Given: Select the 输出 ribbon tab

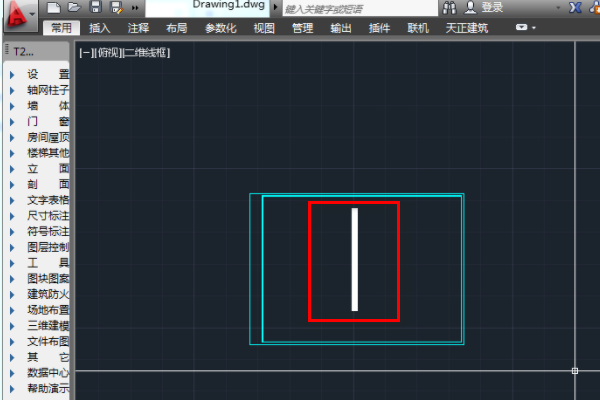Looking at the screenshot, I should 341,28.
